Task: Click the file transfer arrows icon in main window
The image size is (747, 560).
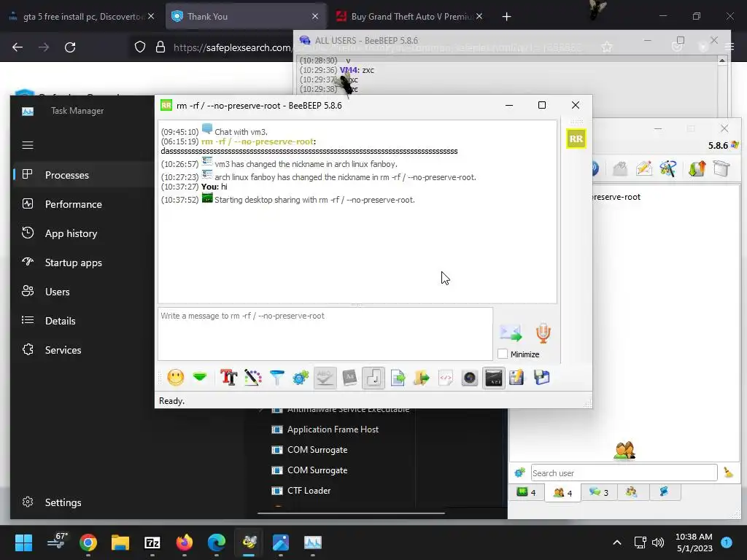Action: 697,168
